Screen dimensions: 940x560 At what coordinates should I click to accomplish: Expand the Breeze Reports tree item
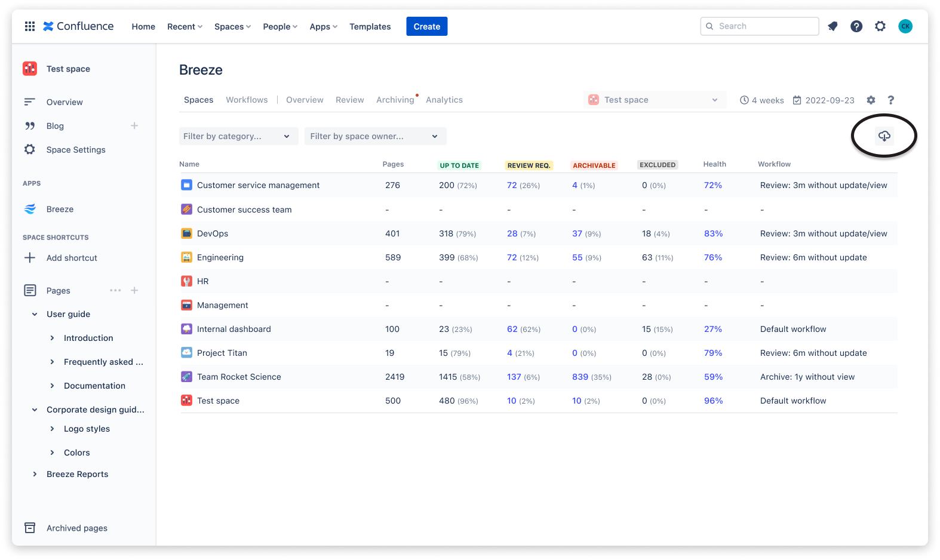click(35, 474)
